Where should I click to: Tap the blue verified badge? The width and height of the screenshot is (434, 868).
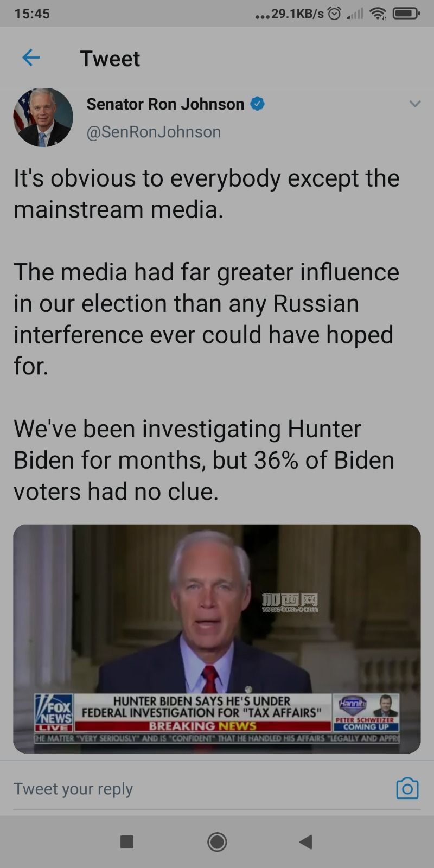257,104
